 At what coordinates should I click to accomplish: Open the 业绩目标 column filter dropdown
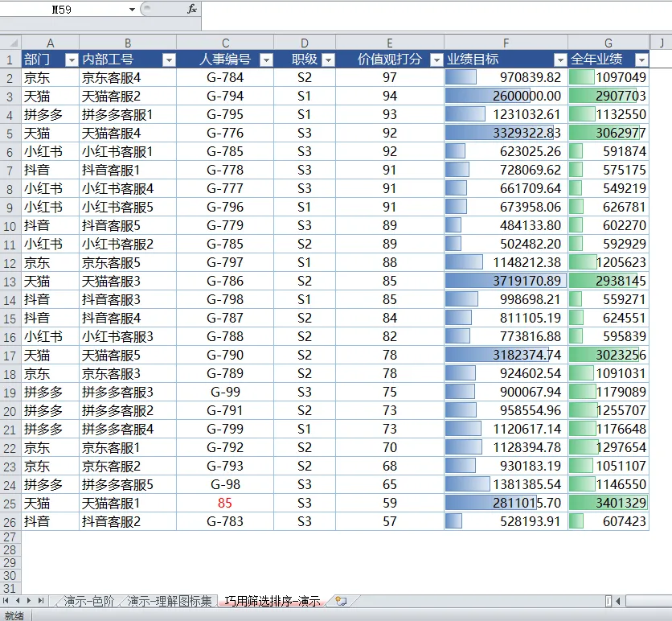(560, 60)
